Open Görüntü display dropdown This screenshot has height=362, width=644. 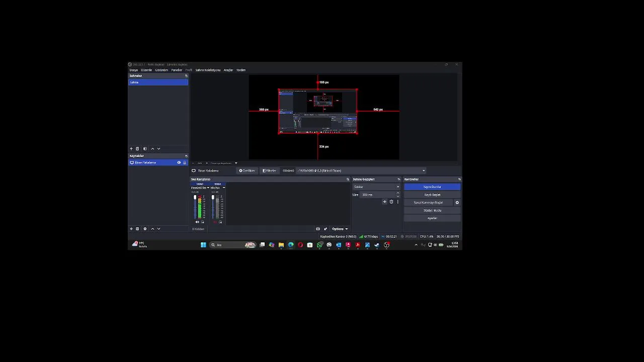click(361, 170)
